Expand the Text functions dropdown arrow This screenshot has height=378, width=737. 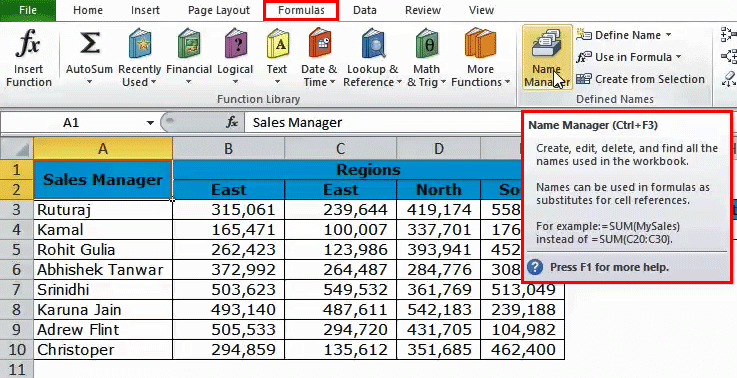pyautogui.click(x=277, y=83)
